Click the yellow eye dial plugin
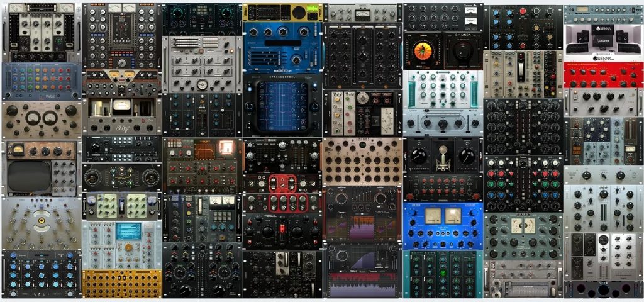 (42, 223)
